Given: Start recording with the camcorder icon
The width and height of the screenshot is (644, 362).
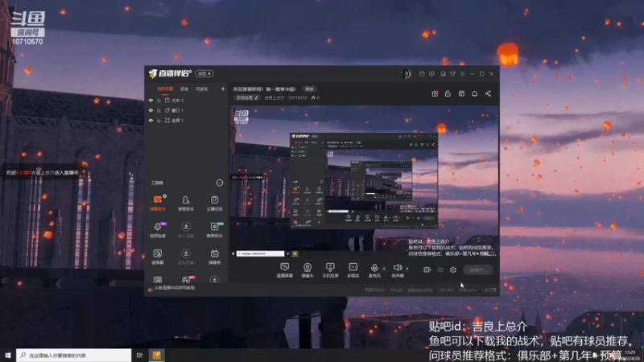Looking at the screenshot, I should [427, 269].
